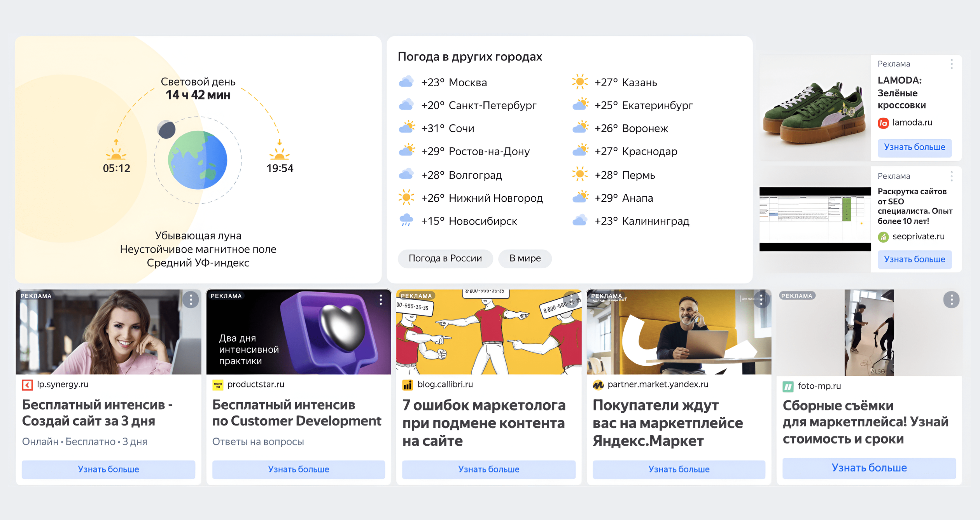Open the smiling woman ad image

coord(108,332)
